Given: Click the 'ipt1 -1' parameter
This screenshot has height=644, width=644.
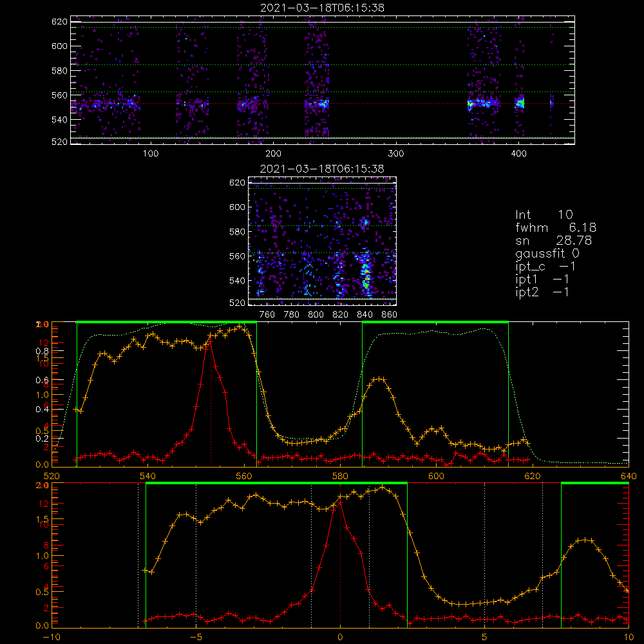Looking at the screenshot, I should 542,279.
